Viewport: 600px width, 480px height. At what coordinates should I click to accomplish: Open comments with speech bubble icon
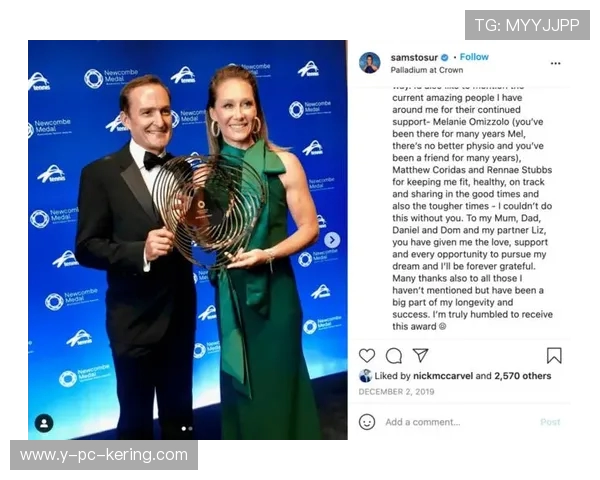coord(394,356)
